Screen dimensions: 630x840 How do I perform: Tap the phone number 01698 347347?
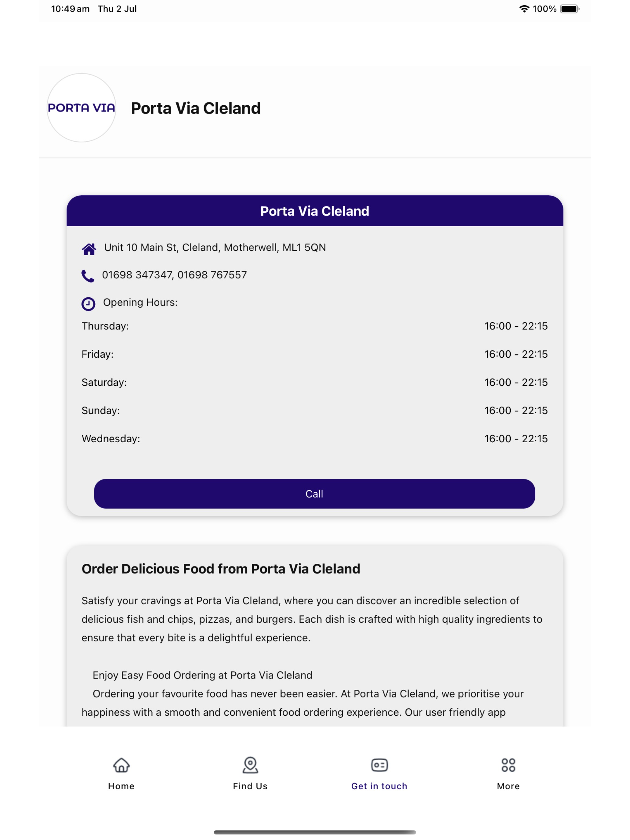137,275
